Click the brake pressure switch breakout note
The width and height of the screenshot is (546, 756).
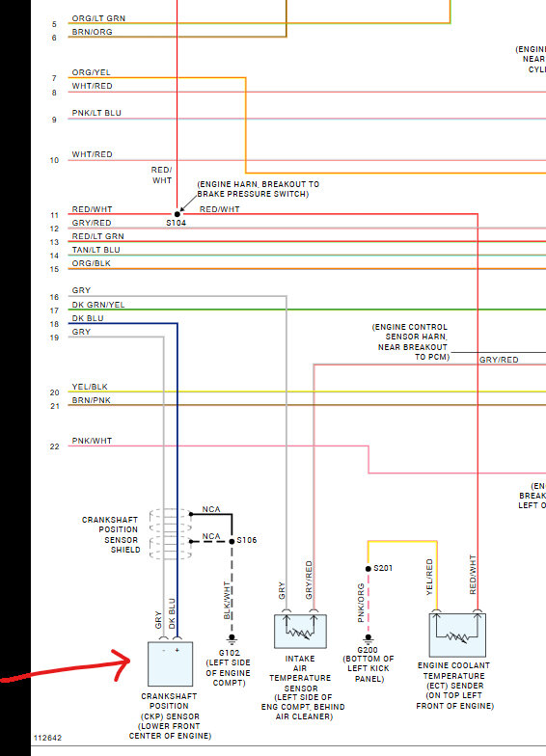(259, 189)
